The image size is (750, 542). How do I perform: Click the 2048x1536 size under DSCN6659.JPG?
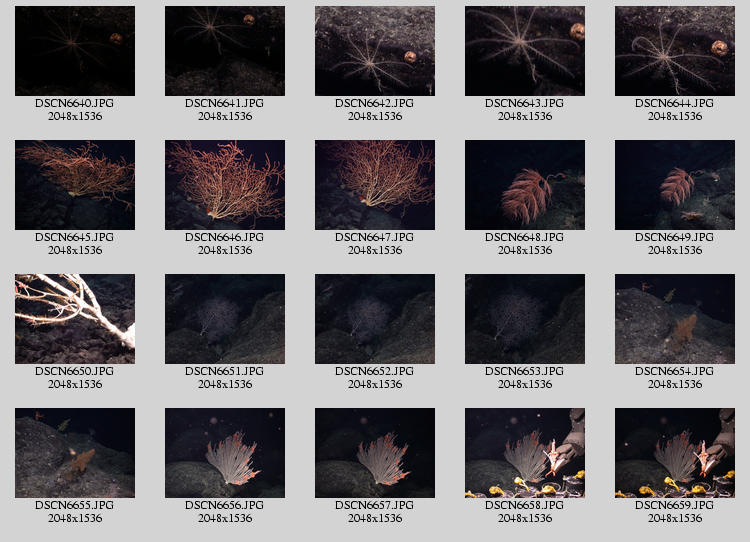pyautogui.click(x=675, y=518)
